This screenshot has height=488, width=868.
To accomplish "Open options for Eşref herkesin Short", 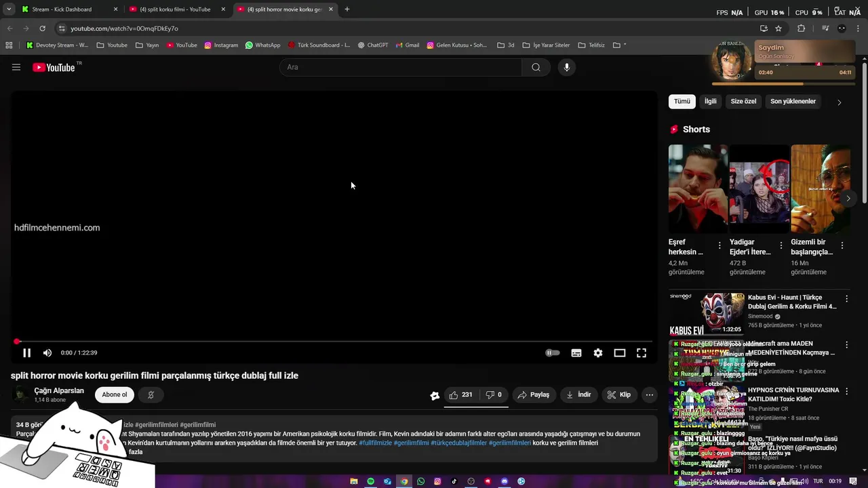I will click(719, 245).
